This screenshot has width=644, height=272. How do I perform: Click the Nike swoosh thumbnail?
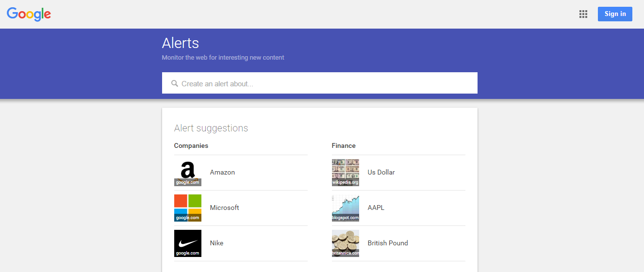coord(188,243)
